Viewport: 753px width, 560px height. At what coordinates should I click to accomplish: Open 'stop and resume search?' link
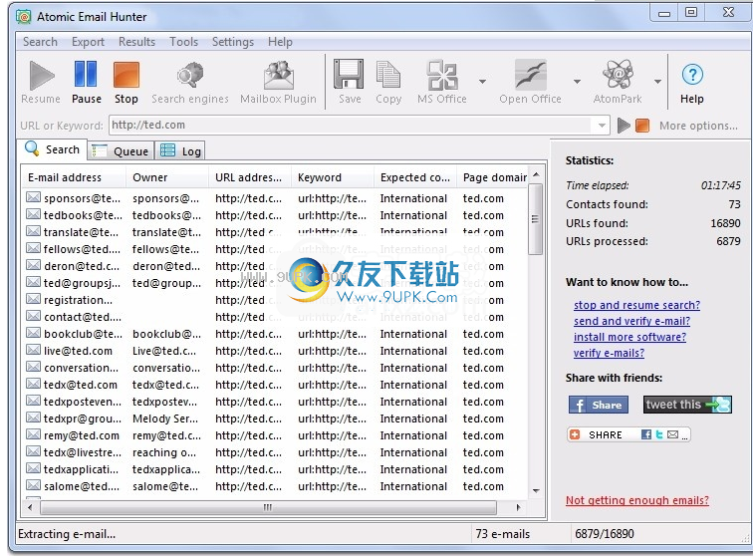point(636,305)
